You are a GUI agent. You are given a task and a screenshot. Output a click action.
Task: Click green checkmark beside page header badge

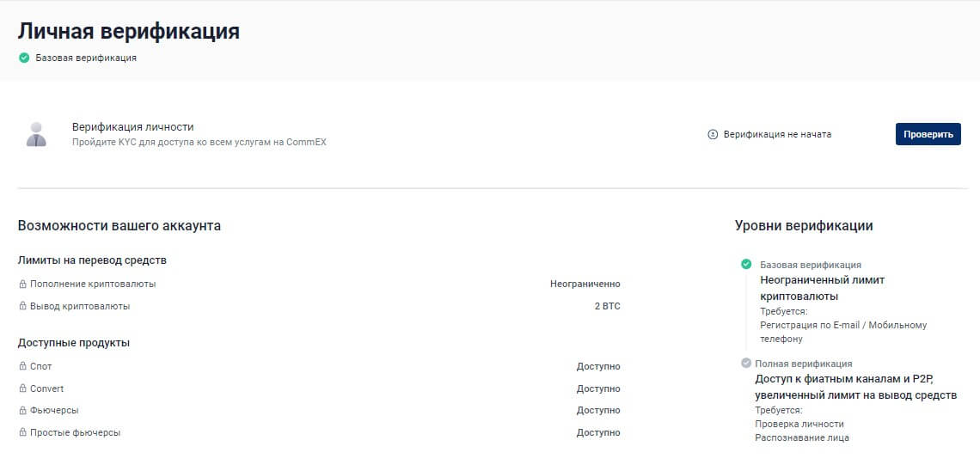[x=24, y=58]
